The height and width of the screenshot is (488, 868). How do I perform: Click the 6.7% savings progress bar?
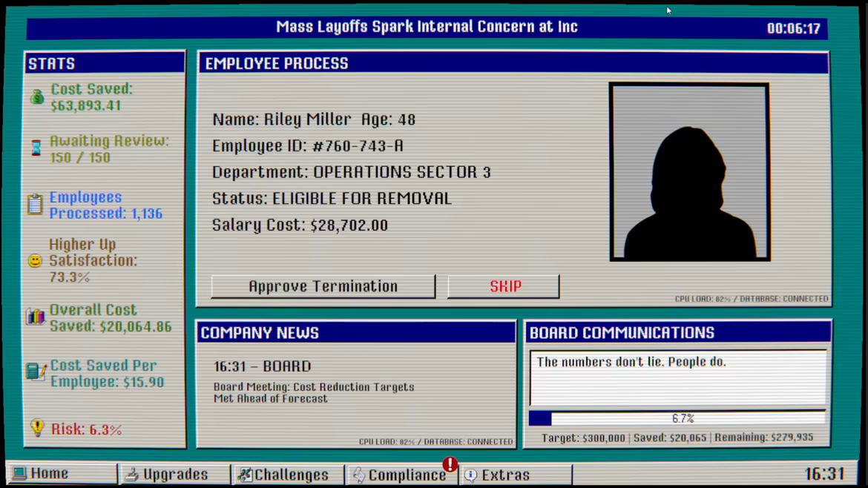677,418
